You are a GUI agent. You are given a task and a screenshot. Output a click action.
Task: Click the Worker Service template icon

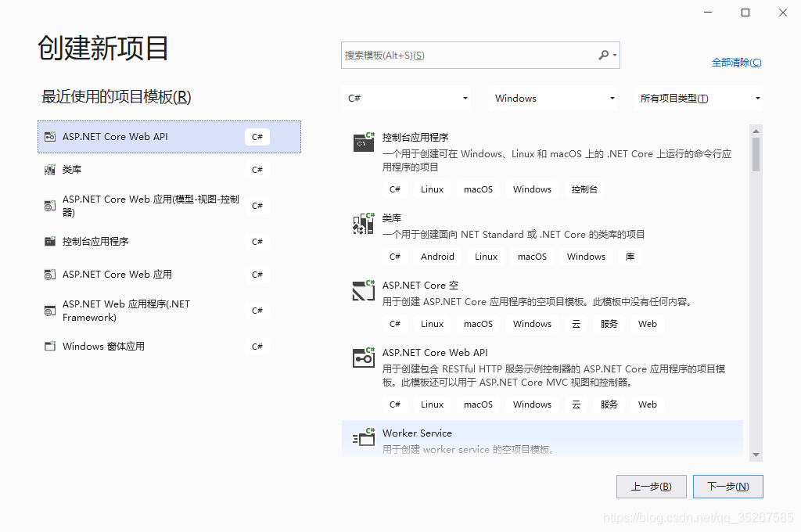(x=363, y=437)
